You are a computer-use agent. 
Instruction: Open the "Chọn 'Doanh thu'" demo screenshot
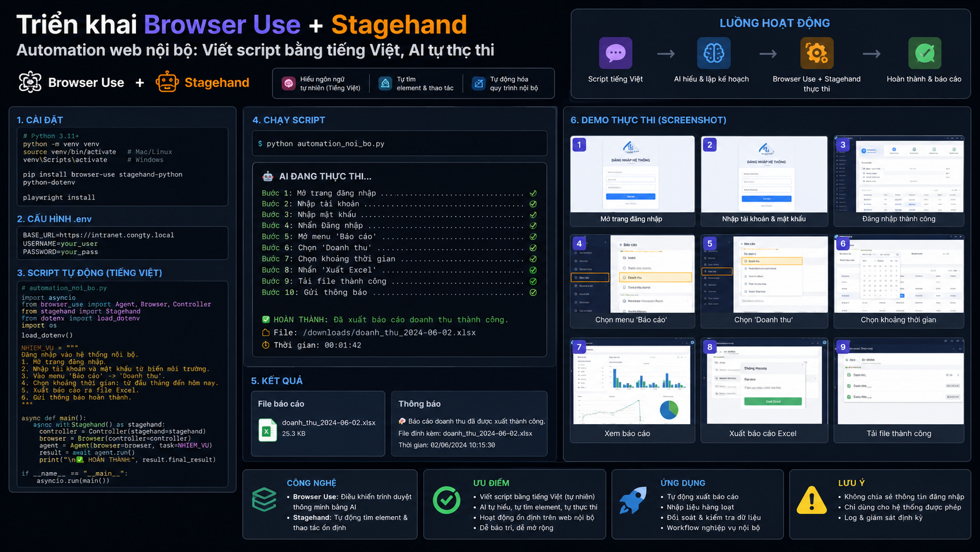click(x=764, y=274)
